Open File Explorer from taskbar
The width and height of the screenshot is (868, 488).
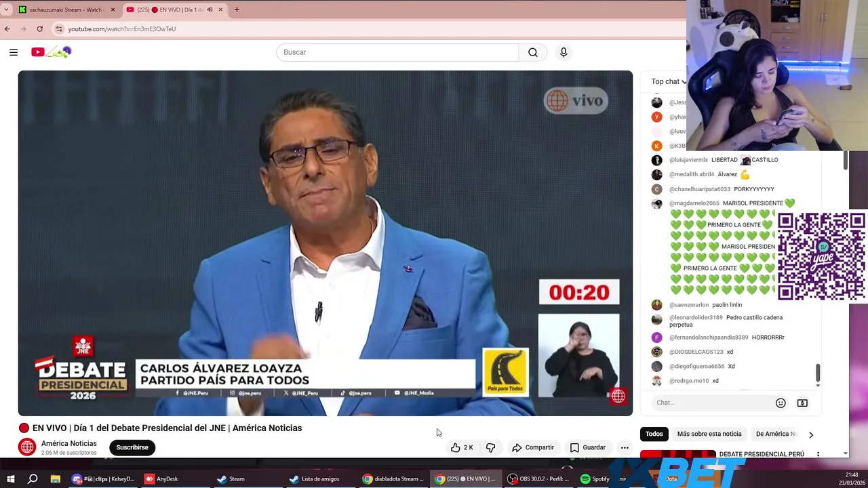pyautogui.click(x=56, y=479)
